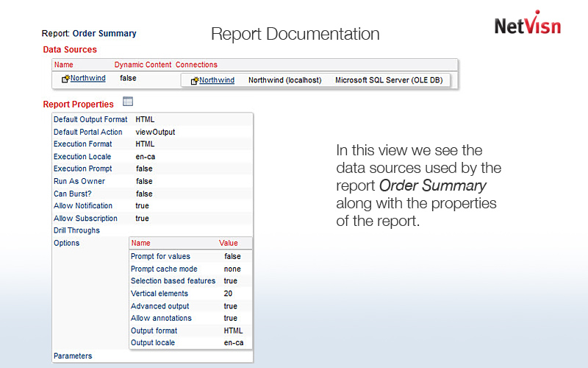The image size is (588, 368).
Task: Click the connection icon in Connections column
Action: pyautogui.click(x=195, y=80)
